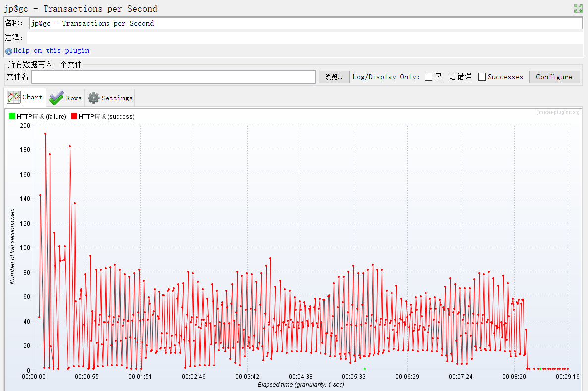Viewport: 588px width, 391px height.
Task: Click the jmeter-plugins.org watermark link
Action: [x=558, y=112]
